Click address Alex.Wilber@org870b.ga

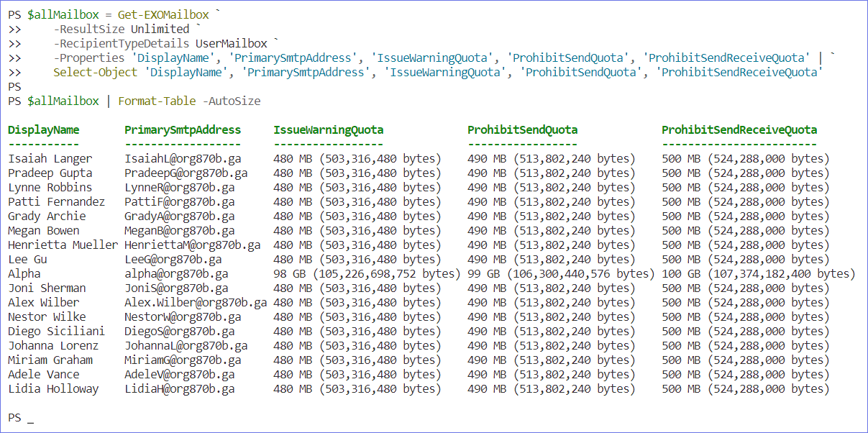click(x=196, y=303)
